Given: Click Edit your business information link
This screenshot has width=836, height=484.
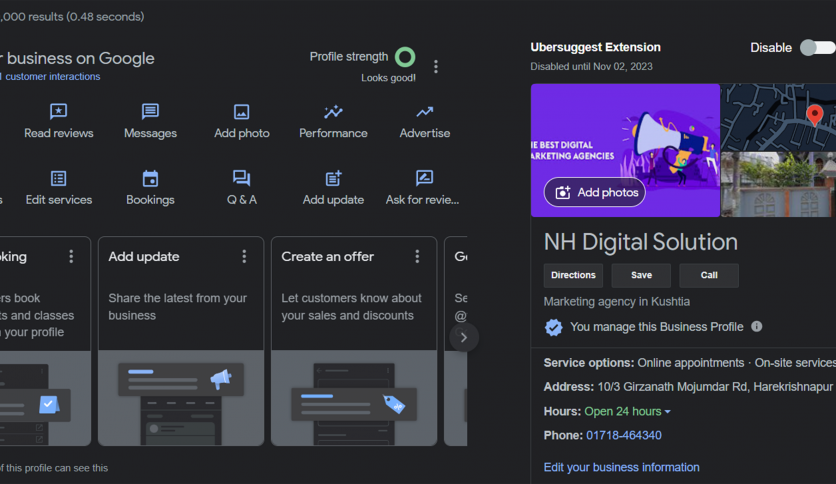Looking at the screenshot, I should [x=621, y=467].
